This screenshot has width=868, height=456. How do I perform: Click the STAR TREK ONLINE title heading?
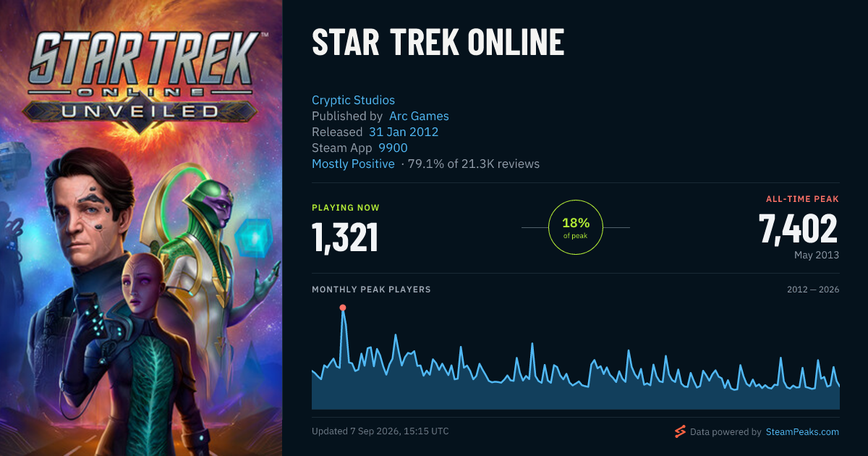coord(438,43)
